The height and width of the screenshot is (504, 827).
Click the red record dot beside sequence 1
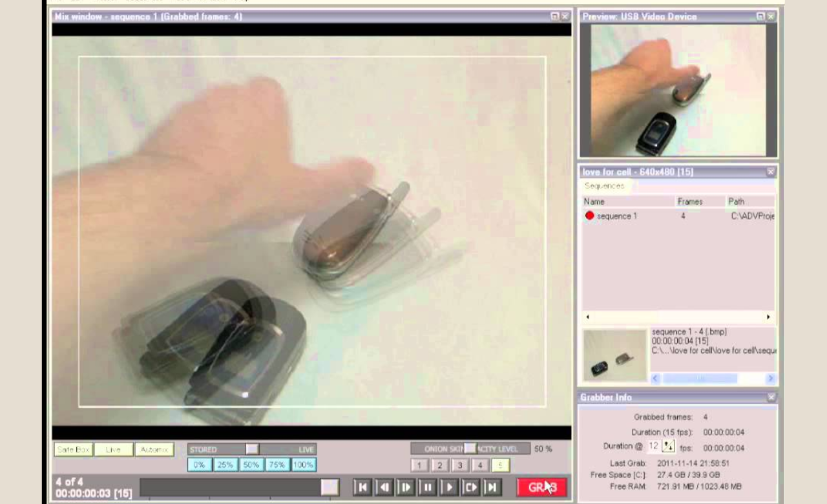(589, 216)
